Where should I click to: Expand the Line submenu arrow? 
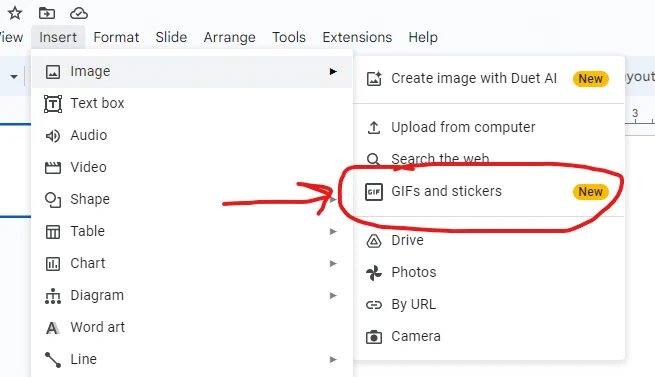pos(333,359)
